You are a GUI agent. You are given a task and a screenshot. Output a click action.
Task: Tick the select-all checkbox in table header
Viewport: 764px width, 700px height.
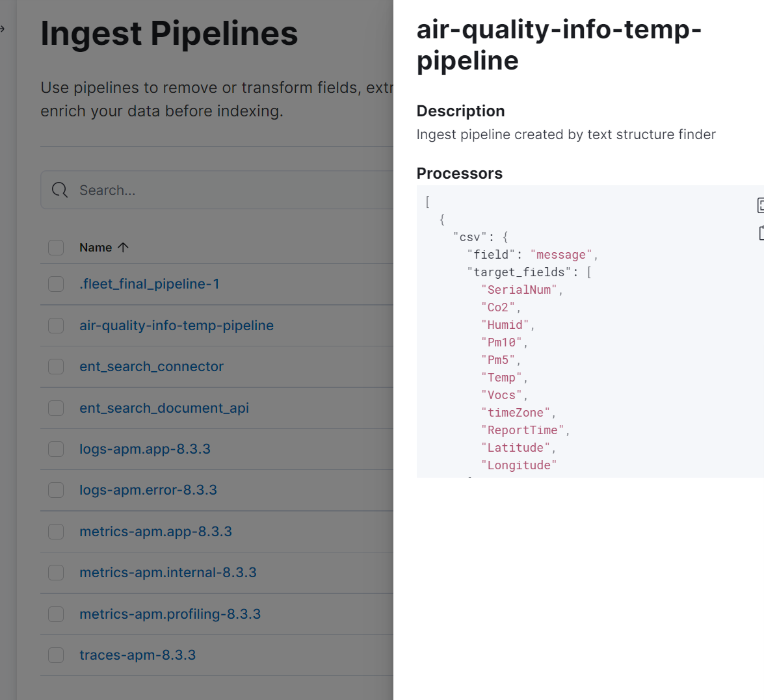(x=56, y=248)
